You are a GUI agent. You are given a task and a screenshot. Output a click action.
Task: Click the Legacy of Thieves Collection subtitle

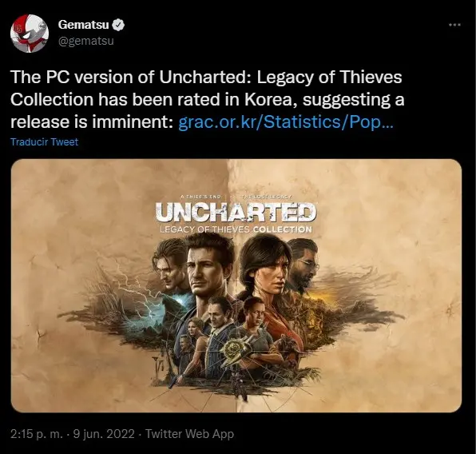[236, 229]
